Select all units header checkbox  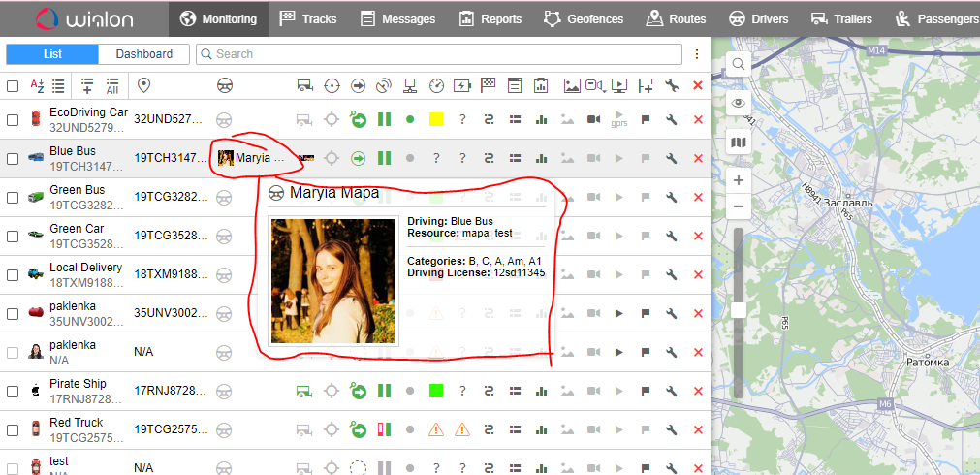tap(13, 86)
